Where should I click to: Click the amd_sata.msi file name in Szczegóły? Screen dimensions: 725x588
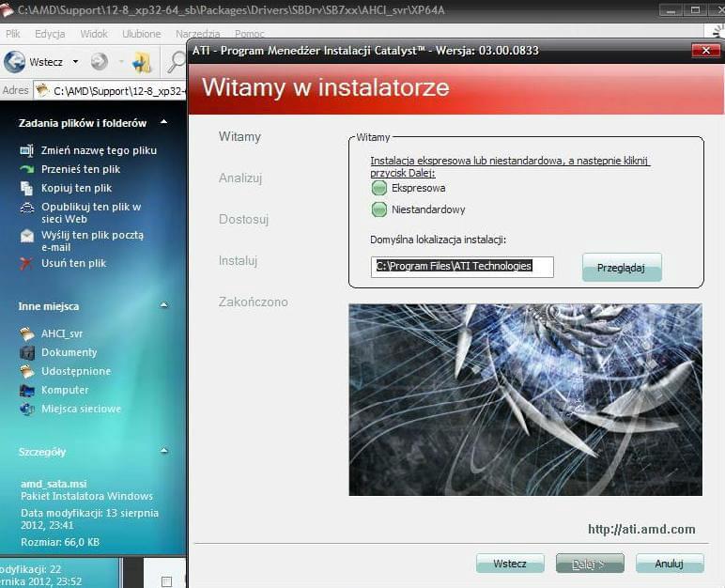[x=54, y=484]
